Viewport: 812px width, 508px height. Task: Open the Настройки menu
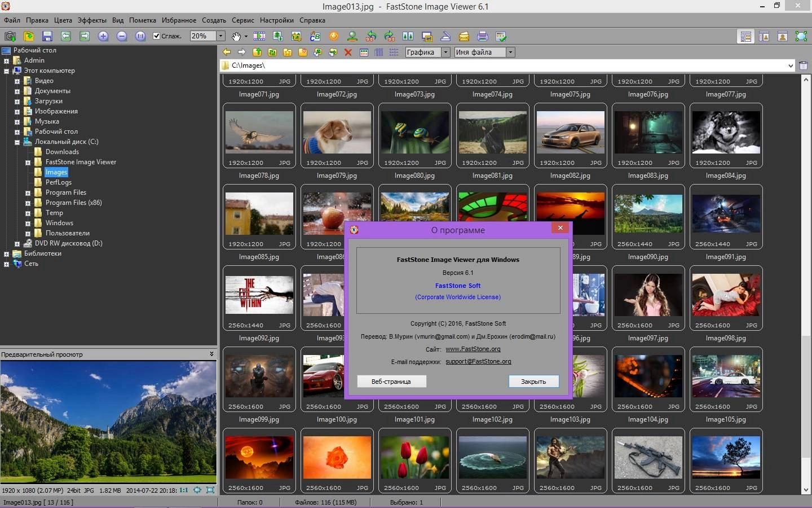click(276, 20)
